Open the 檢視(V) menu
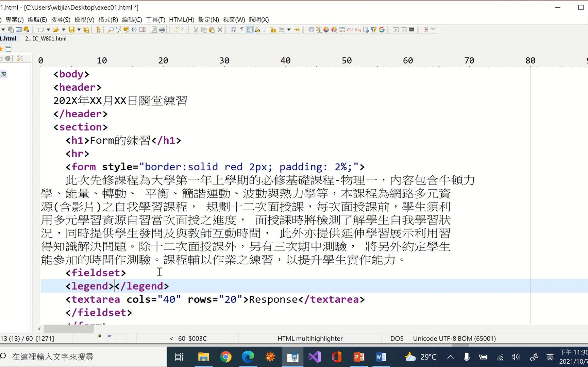The width and height of the screenshot is (588, 367). [84, 20]
